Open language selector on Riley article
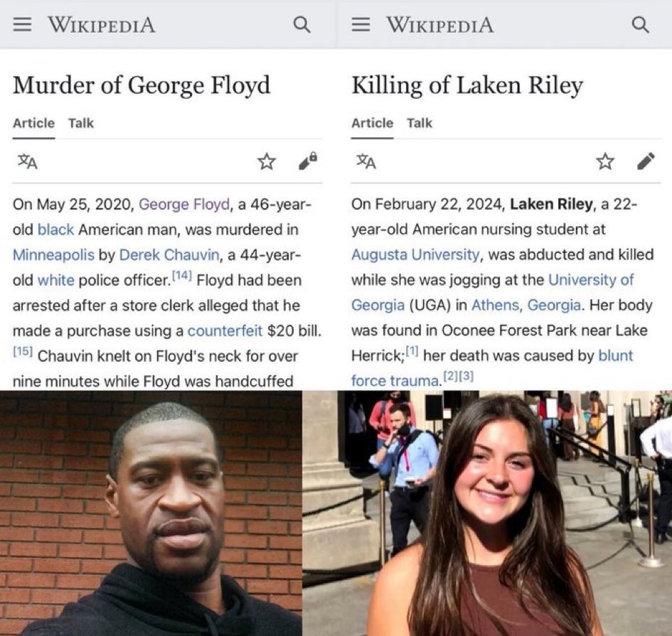 coord(366,162)
